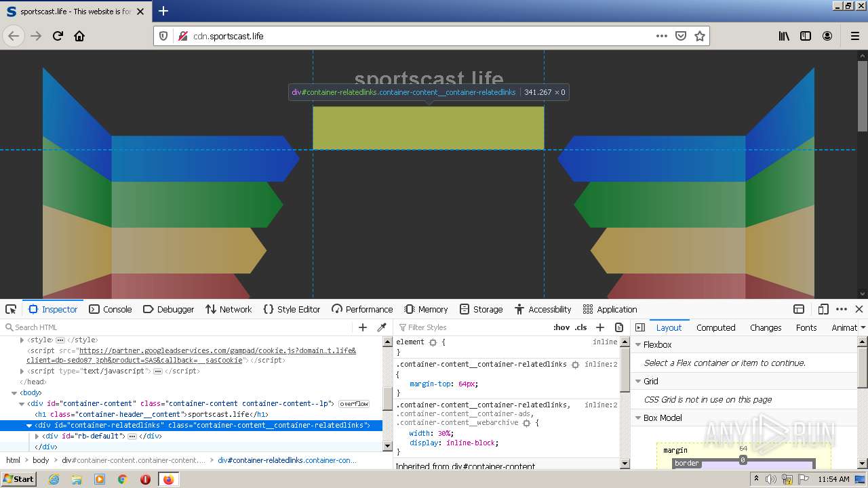Image resolution: width=868 pixels, height=488 pixels.
Task: Open responsive design mode icon
Action: [823, 309]
